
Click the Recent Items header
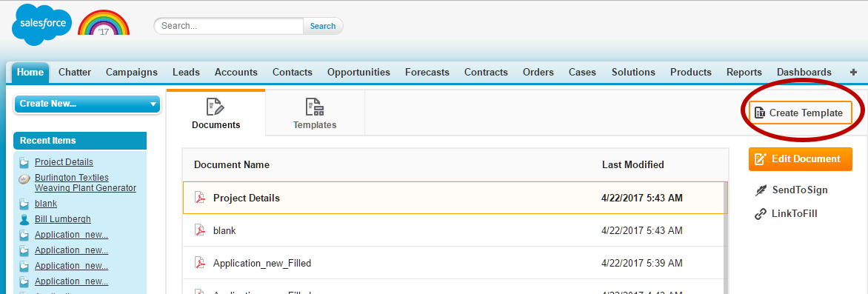pyautogui.click(x=80, y=141)
